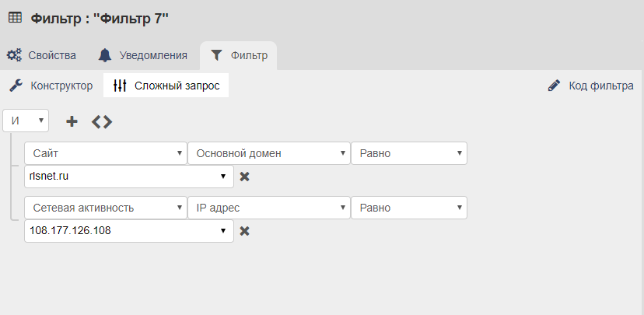
Task: Open the И logical operator dropdown
Action: 26,121
